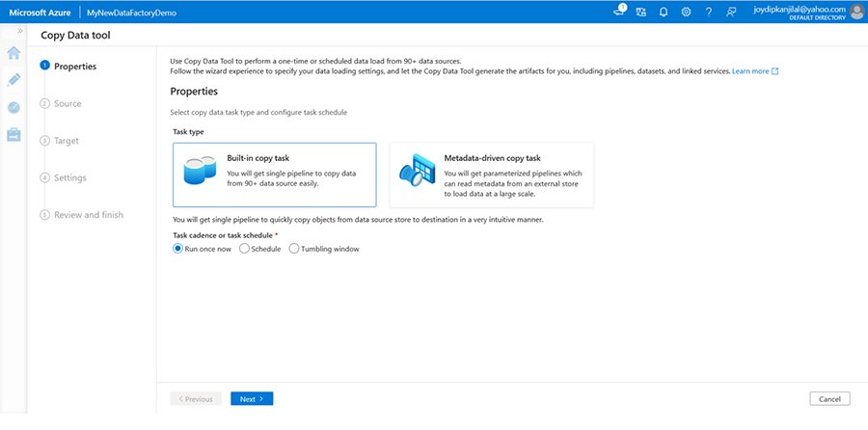The width and height of the screenshot is (868, 430).
Task: Click the Cancel button
Action: tap(829, 398)
